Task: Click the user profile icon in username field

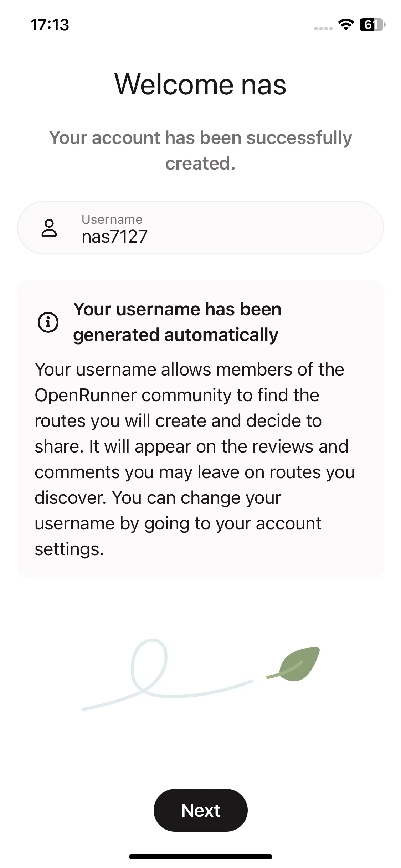Action: (x=49, y=228)
